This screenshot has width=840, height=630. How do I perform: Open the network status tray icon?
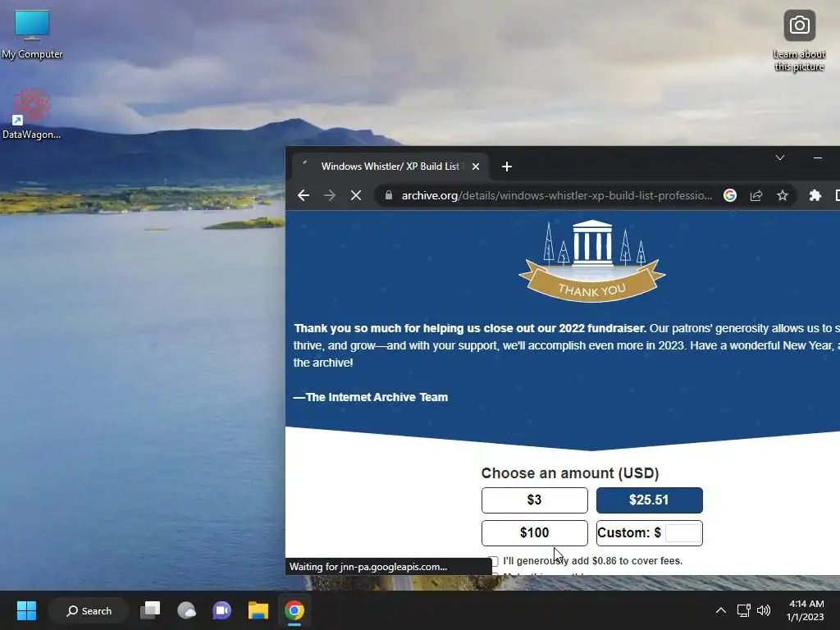pos(743,610)
